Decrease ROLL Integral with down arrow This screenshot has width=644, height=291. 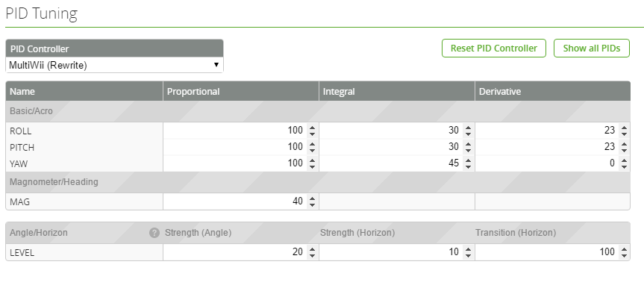point(468,134)
